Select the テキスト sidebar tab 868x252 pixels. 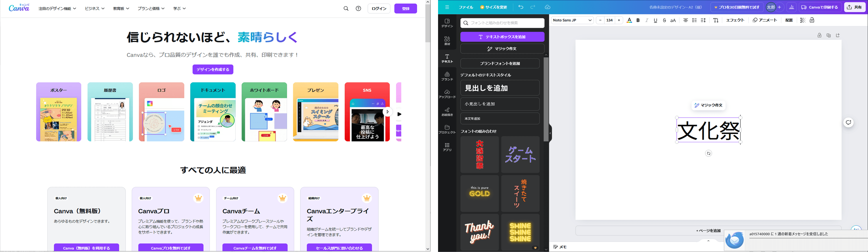point(447,59)
